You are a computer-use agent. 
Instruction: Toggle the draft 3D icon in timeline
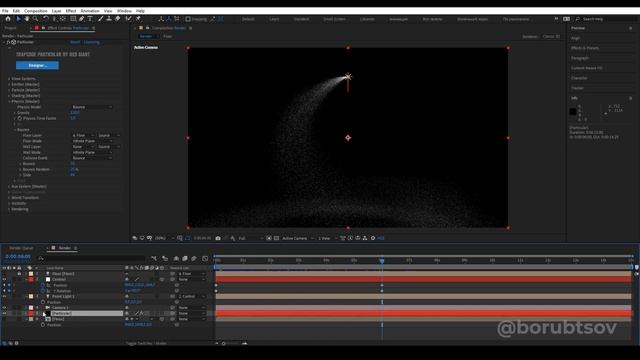click(x=165, y=258)
